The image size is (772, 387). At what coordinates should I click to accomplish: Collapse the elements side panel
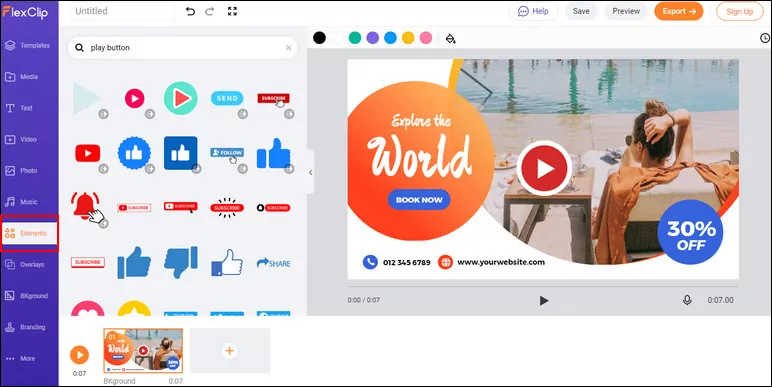click(310, 172)
